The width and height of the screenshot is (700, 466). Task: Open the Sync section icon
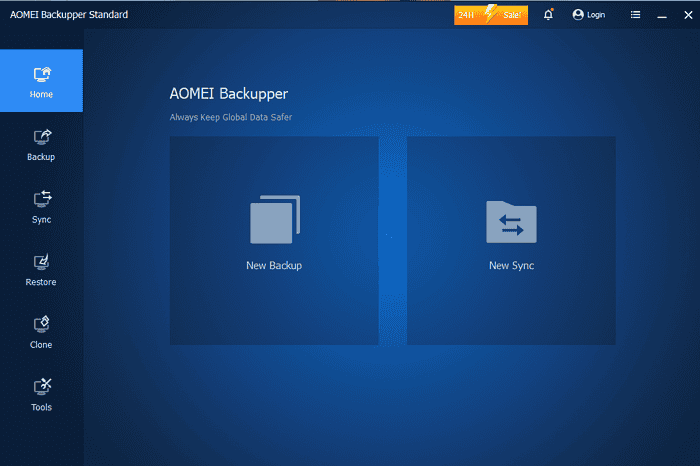pos(41,199)
